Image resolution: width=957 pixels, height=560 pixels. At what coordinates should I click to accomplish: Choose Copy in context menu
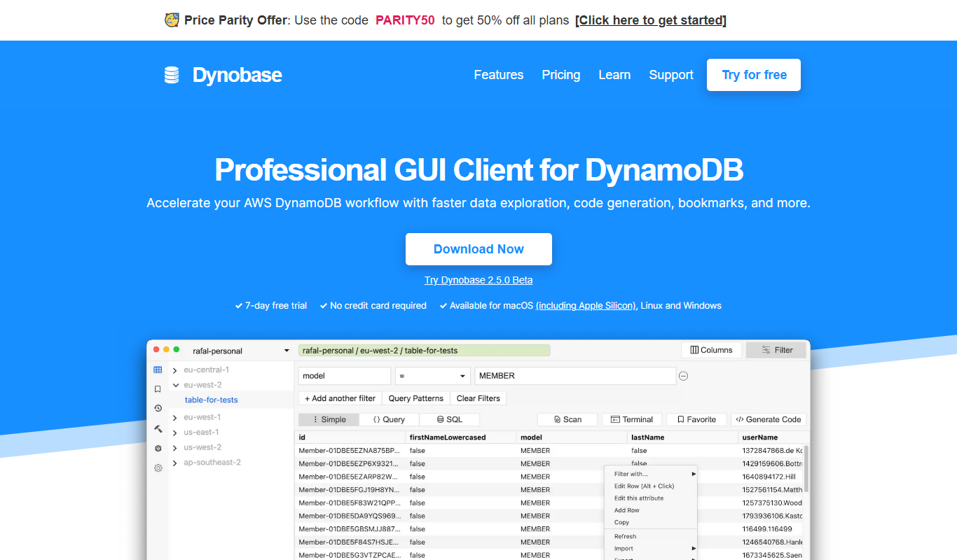(x=651, y=522)
